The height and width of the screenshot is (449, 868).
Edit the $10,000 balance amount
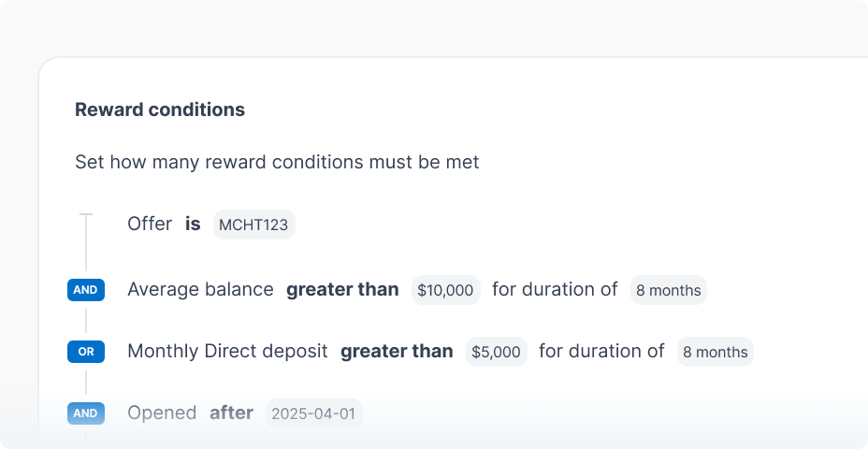click(x=445, y=290)
